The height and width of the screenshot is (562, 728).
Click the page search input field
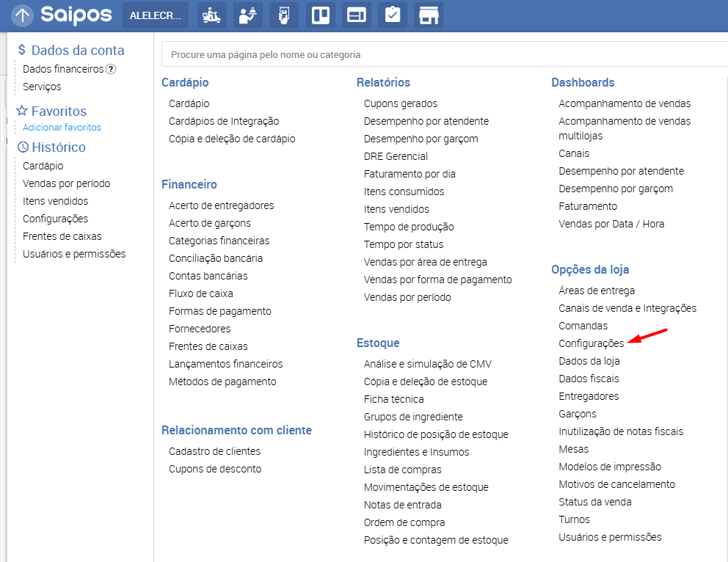[x=440, y=54]
